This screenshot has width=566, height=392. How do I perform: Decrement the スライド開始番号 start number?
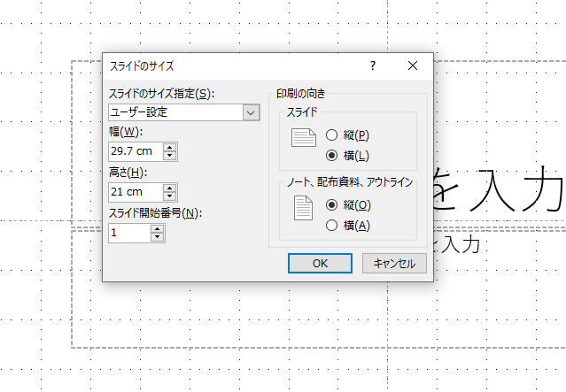[158, 237]
